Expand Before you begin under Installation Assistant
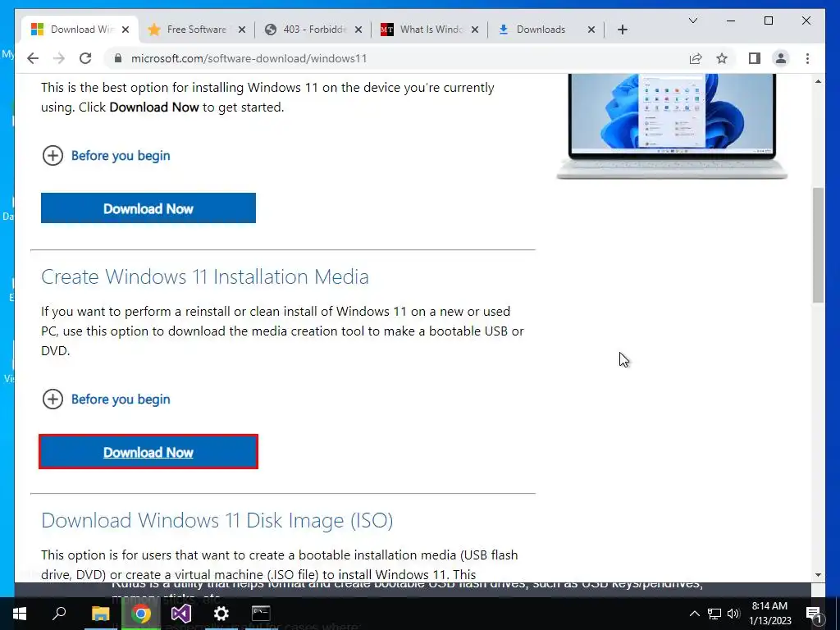 pyautogui.click(x=106, y=155)
